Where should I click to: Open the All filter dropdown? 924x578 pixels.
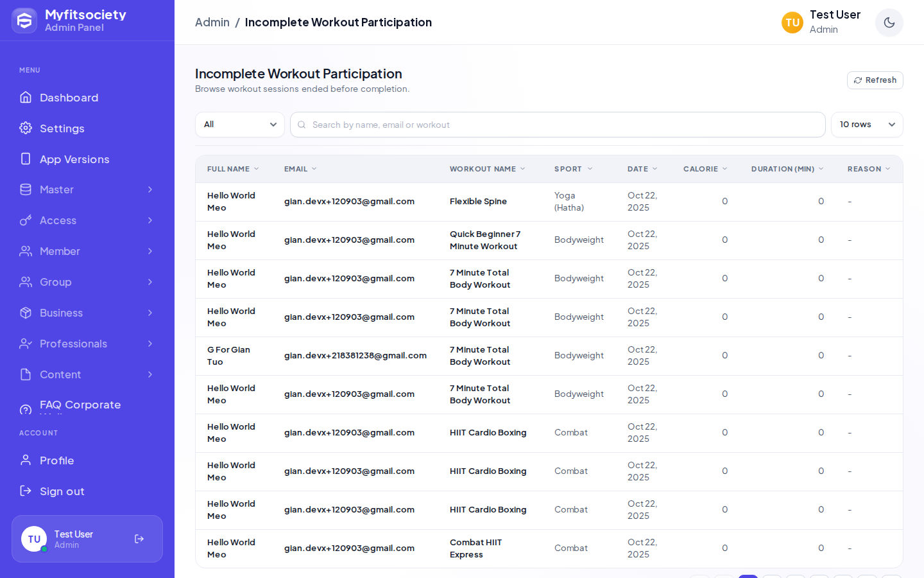(x=240, y=125)
